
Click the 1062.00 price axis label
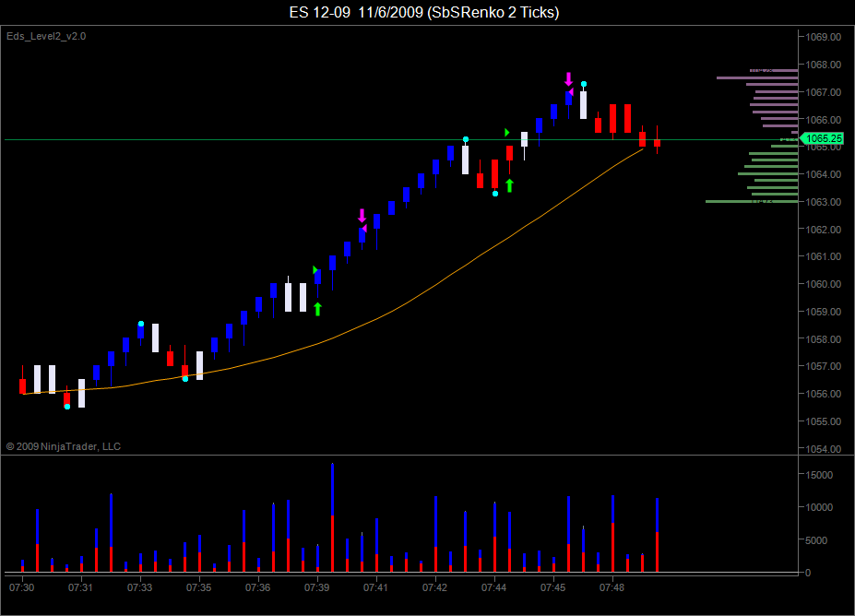click(824, 230)
